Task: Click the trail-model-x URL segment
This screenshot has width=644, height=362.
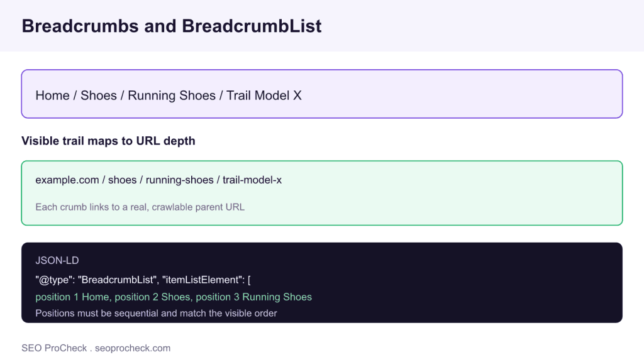Action: (252, 180)
